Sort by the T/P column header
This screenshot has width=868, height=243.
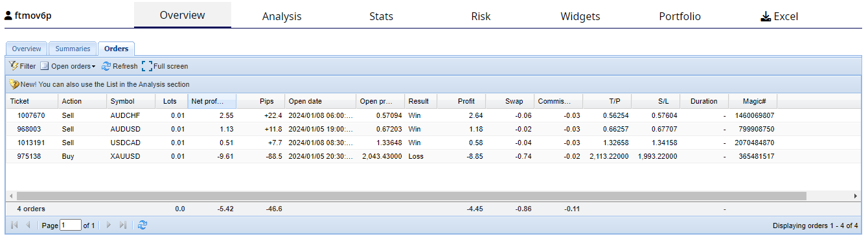(x=607, y=101)
